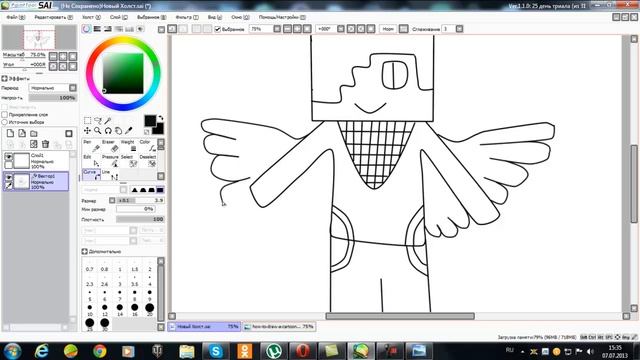Create a new vector (linework) layer
The height and width of the screenshot is (360, 640).
[x=22, y=133]
